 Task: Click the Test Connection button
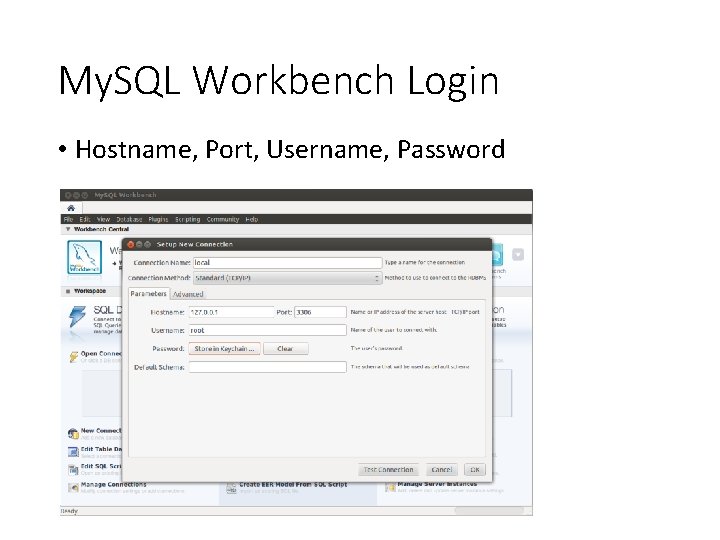coord(388,470)
